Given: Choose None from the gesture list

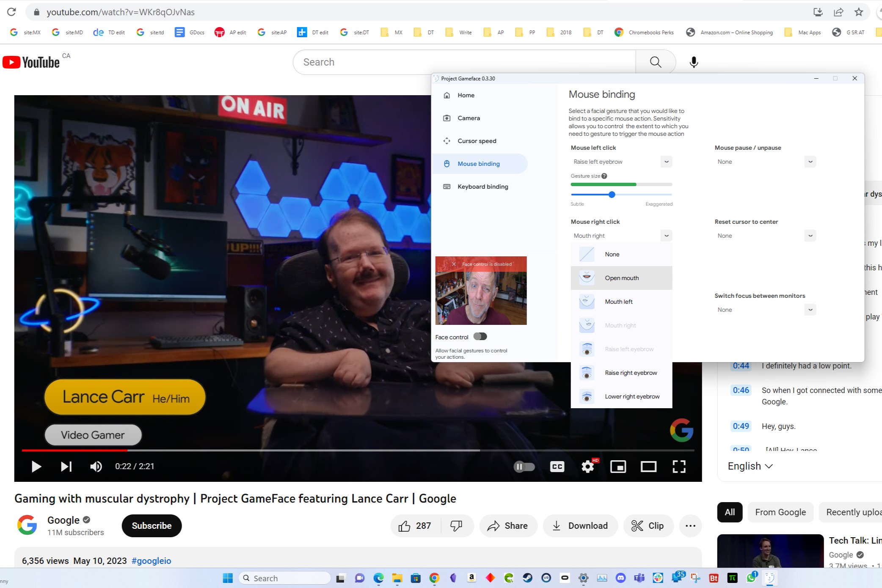Looking at the screenshot, I should [621, 254].
